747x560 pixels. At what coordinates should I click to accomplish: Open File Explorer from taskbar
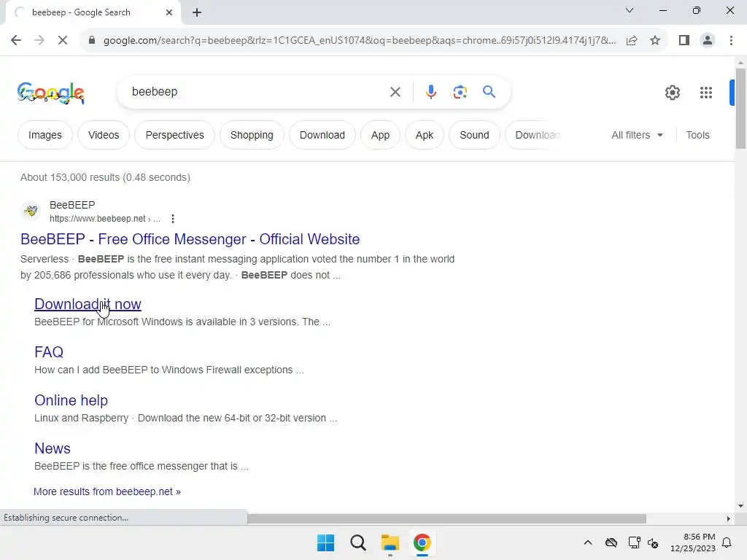tap(390, 542)
